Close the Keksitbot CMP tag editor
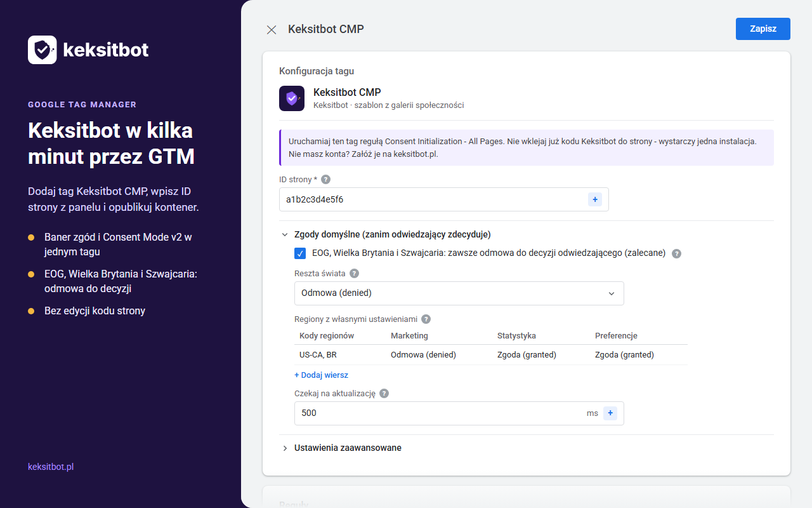Viewport: 812px width, 508px height. coord(272,29)
